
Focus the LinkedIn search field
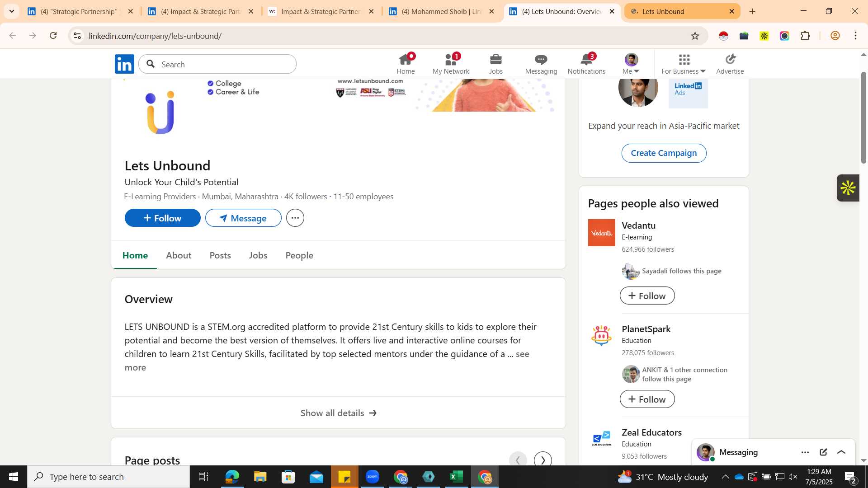coord(217,64)
